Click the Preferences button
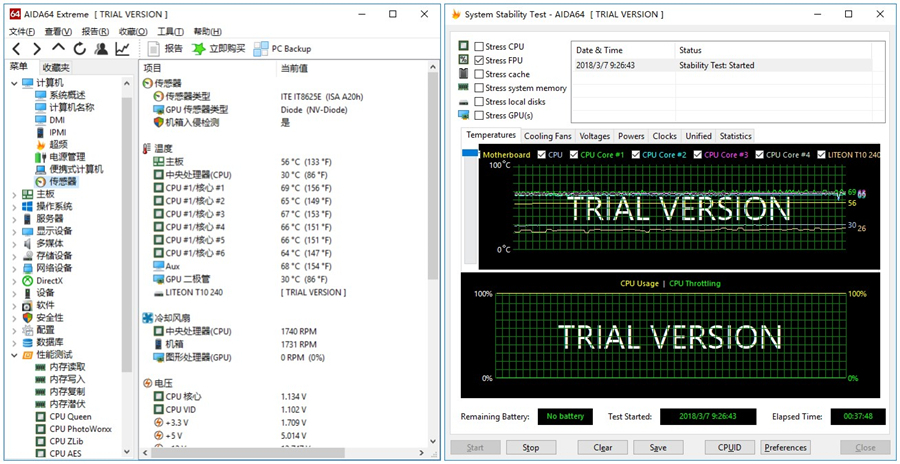Image resolution: width=900 pixels, height=464 pixels. pos(785,447)
